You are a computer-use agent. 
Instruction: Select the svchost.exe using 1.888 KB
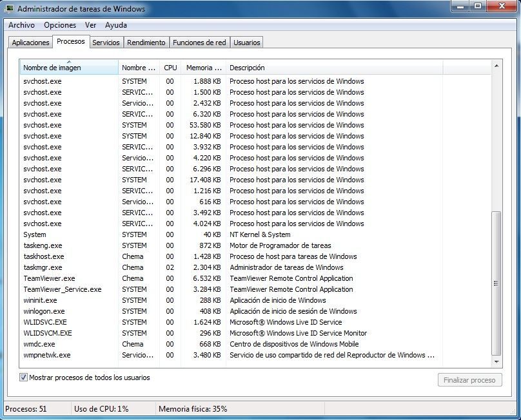click(231, 81)
